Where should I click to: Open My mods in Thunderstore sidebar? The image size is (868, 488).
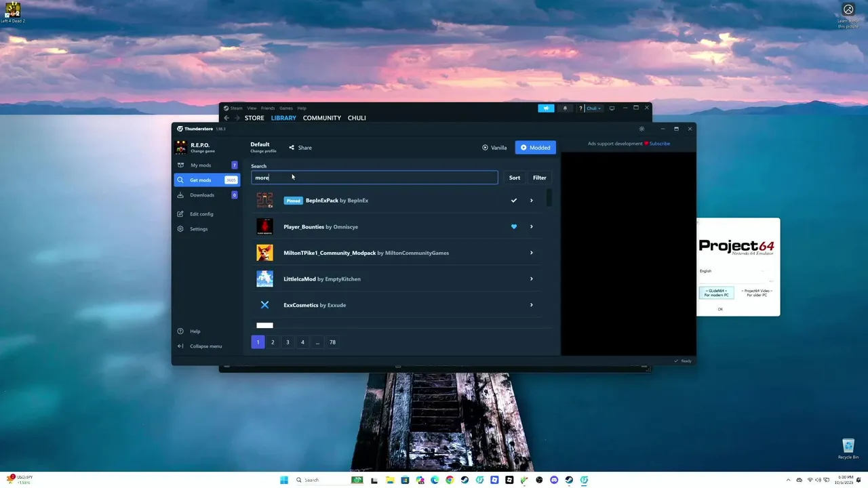(206, 165)
